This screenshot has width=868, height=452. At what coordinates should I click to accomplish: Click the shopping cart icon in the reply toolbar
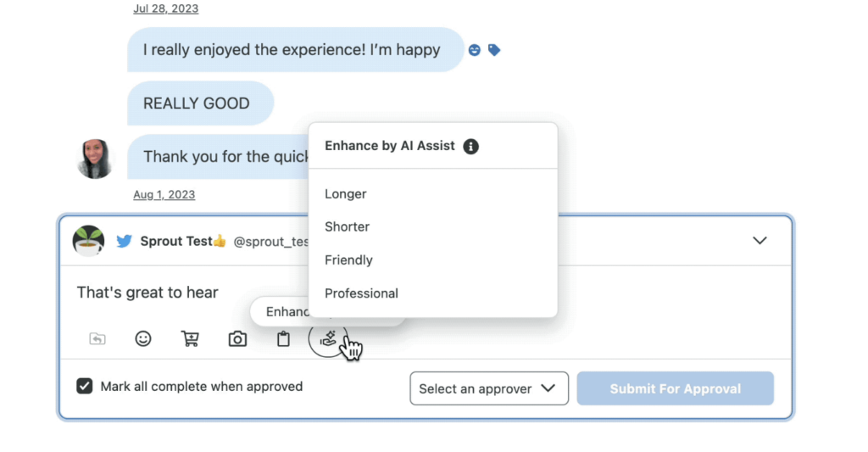click(190, 338)
